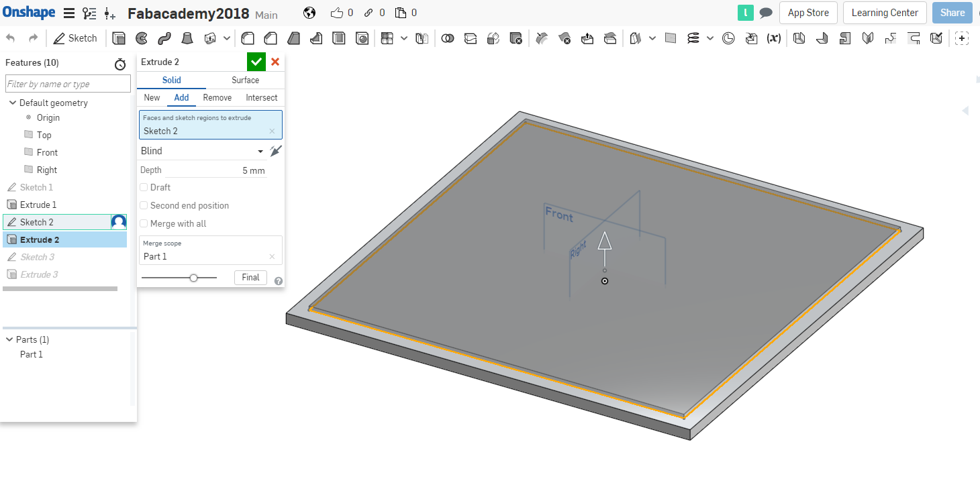Cancel Extrude 2 with red X
The image size is (980, 493).
point(275,62)
